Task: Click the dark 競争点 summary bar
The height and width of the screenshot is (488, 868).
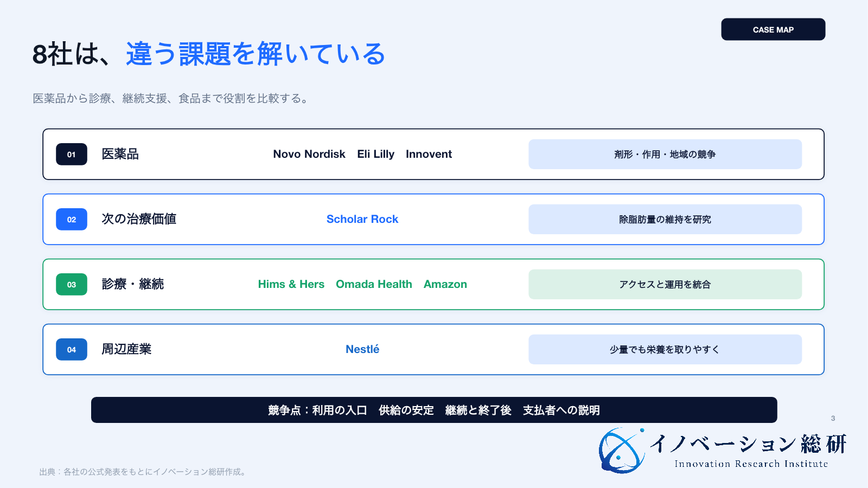Action: click(x=434, y=410)
